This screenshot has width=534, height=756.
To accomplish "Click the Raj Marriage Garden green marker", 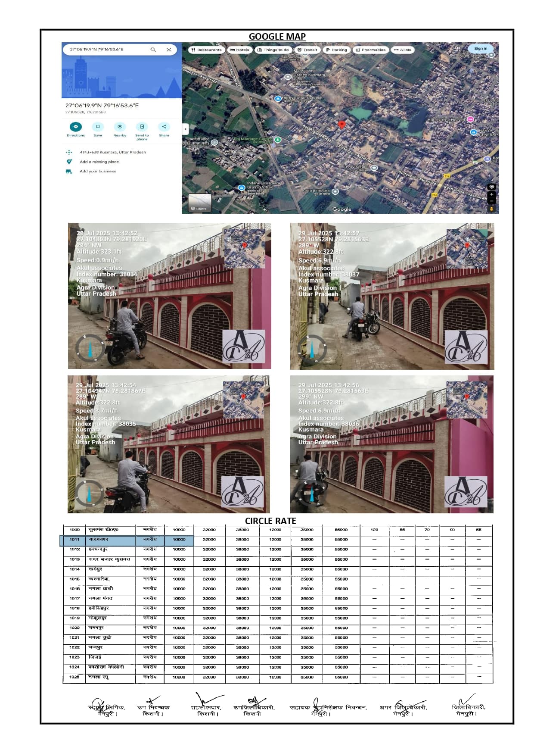I will click(278, 140).
